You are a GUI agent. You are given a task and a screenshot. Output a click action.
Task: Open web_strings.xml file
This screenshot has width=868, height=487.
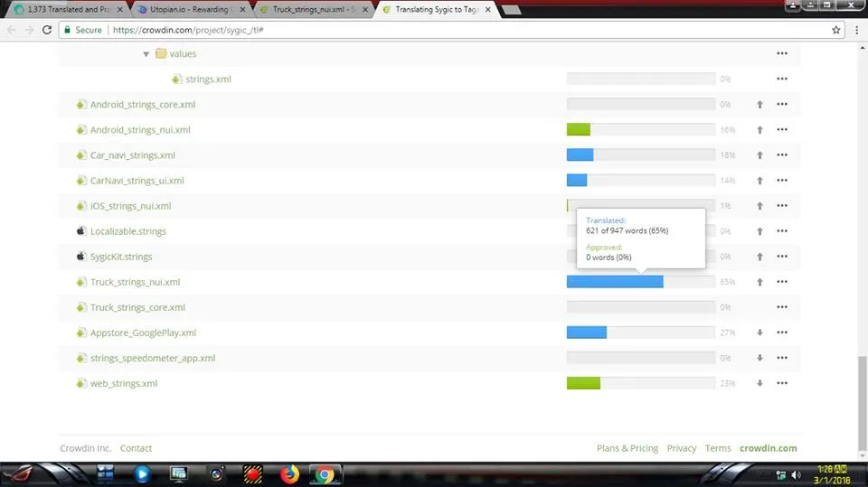124,383
